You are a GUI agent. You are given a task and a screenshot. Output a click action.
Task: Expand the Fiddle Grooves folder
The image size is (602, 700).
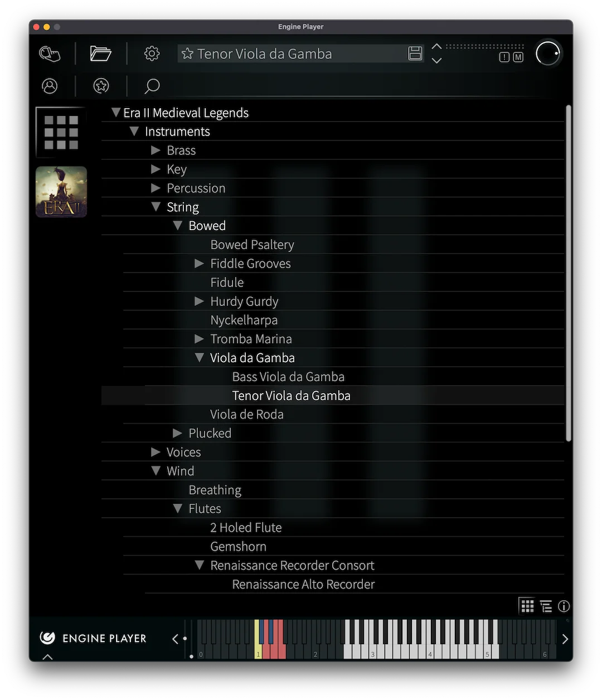point(199,264)
